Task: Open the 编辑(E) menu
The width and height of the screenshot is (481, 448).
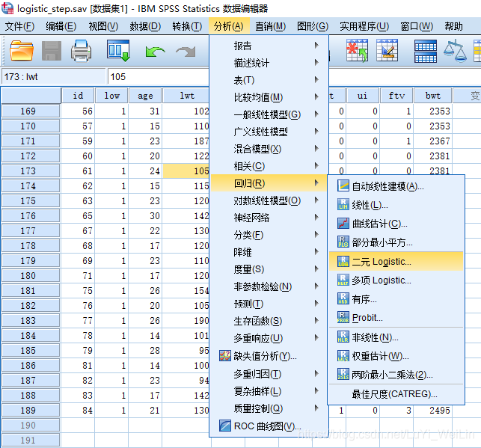Action: point(61,26)
